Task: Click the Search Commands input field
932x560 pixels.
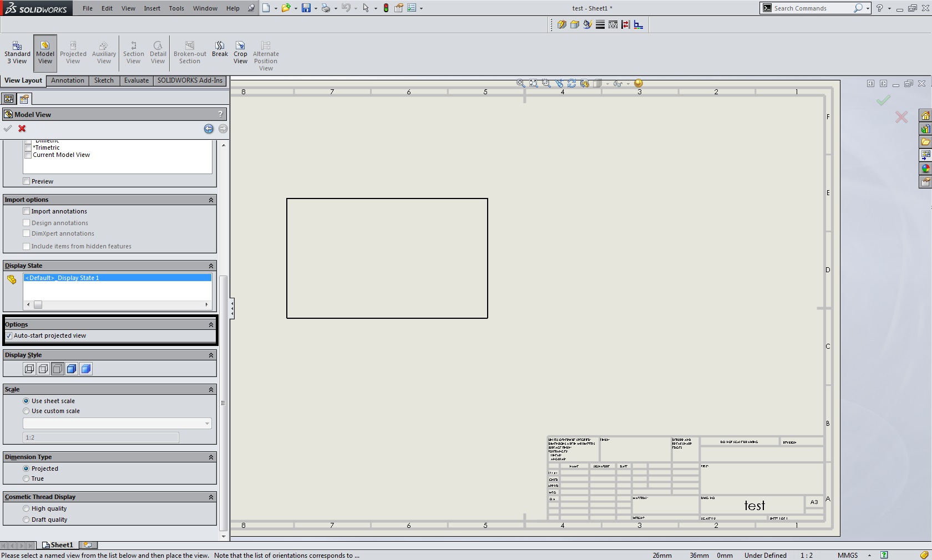Action: (810, 8)
